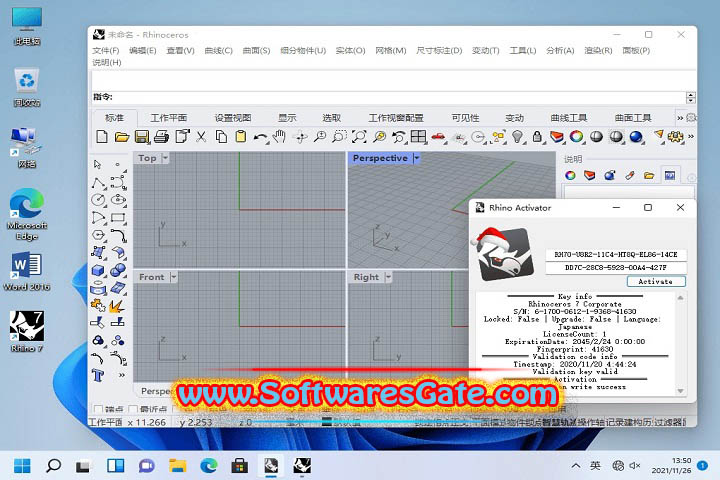Click the Front viewport title label
720x480 pixels.
[x=151, y=277]
